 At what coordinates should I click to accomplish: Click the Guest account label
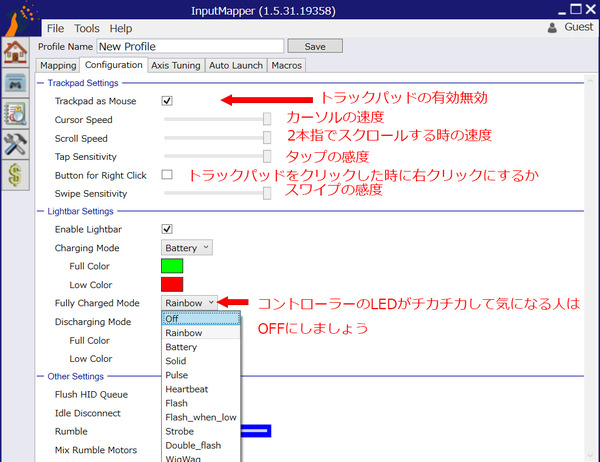[x=579, y=27]
